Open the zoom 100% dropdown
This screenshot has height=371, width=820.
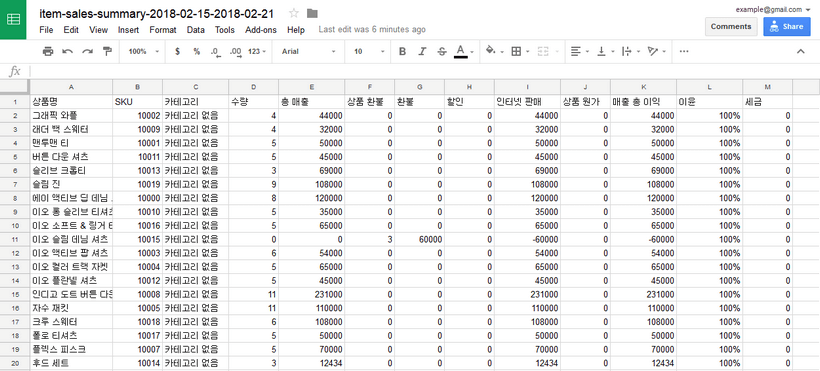click(143, 51)
